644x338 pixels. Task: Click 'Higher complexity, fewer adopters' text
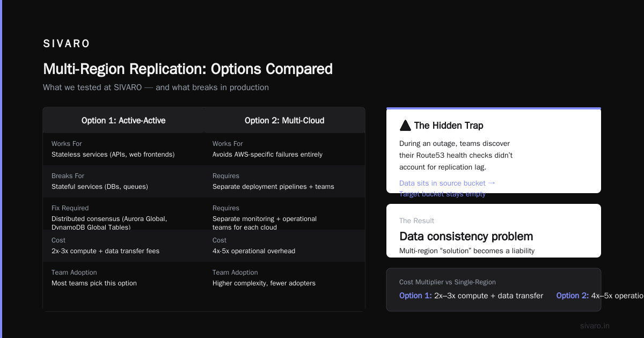[x=264, y=283]
